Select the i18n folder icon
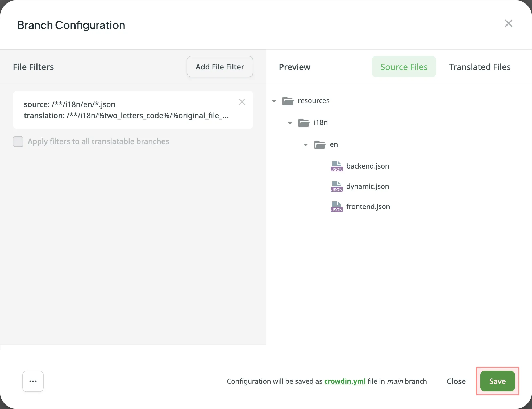Image resolution: width=532 pixels, height=409 pixels. [303, 123]
